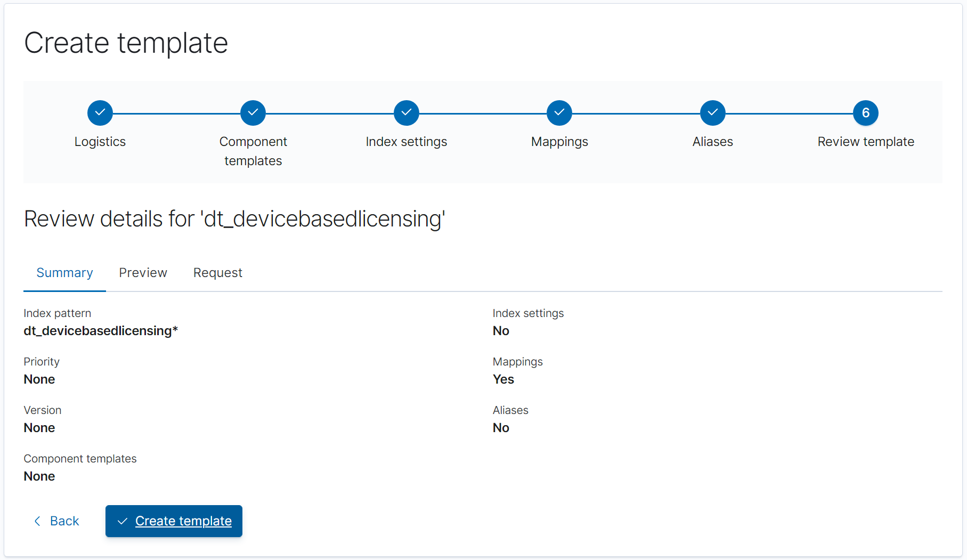Return to the Index settings step label
967x560 pixels.
(x=407, y=142)
